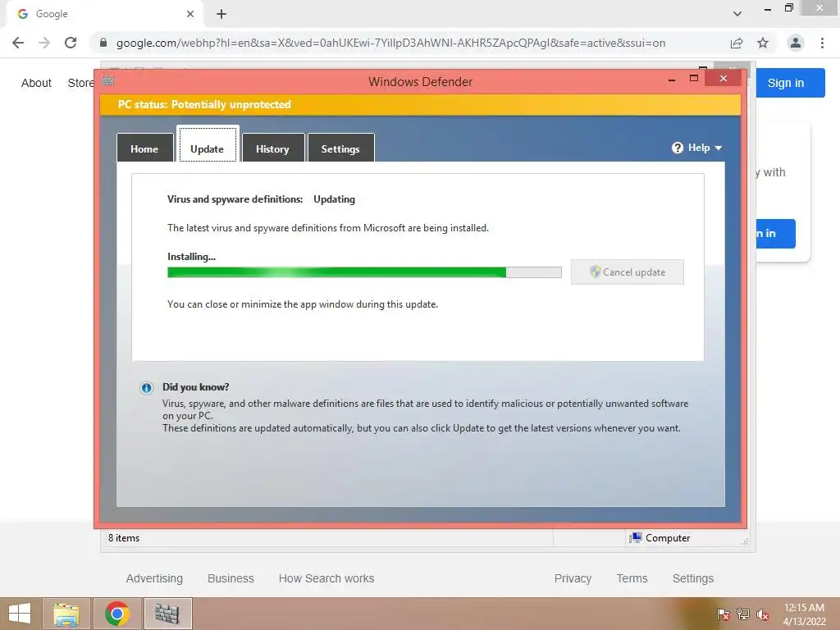
Task: Open Google footer Settings link
Action: point(692,578)
